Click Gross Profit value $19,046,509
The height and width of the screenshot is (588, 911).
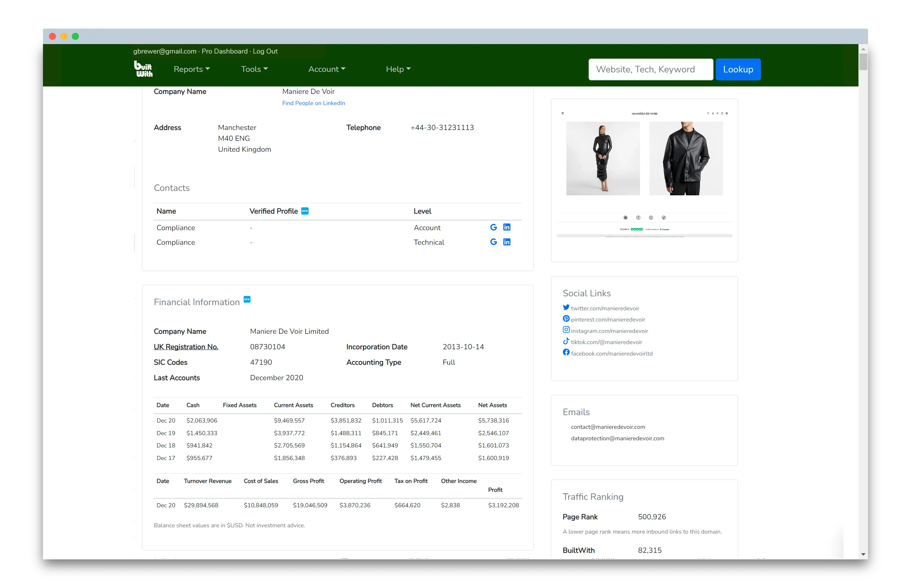(x=310, y=506)
